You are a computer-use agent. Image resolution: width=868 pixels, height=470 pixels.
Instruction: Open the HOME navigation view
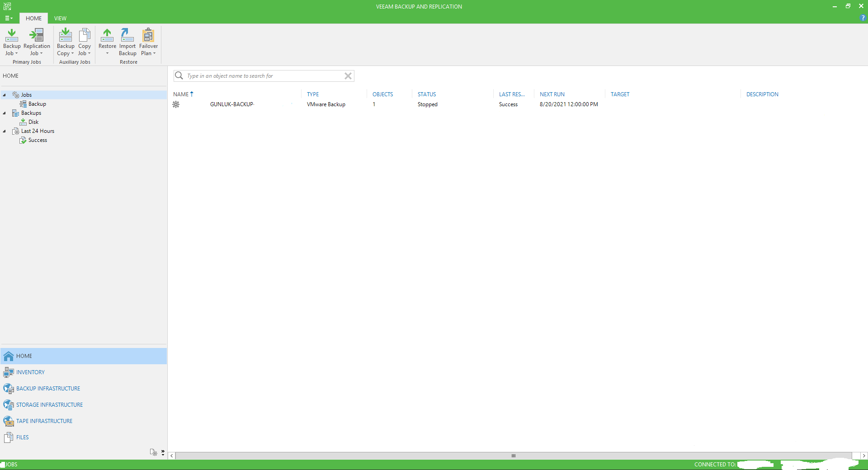84,356
